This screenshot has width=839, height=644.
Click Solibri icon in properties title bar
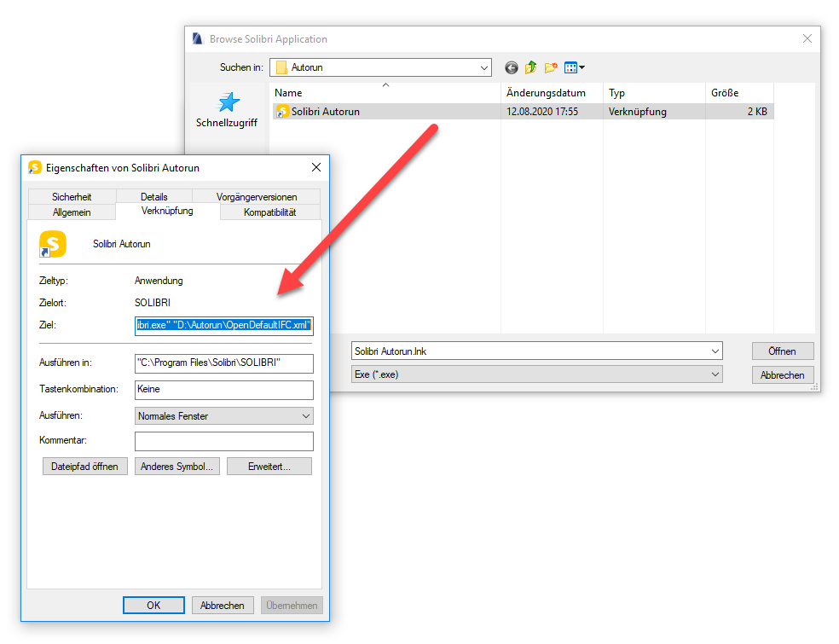coord(35,167)
